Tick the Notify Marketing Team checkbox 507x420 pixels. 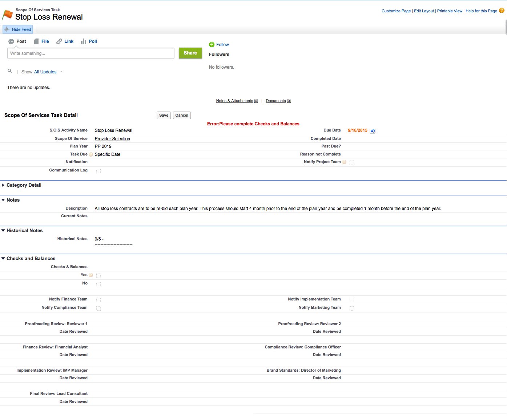pyautogui.click(x=352, y=308)
